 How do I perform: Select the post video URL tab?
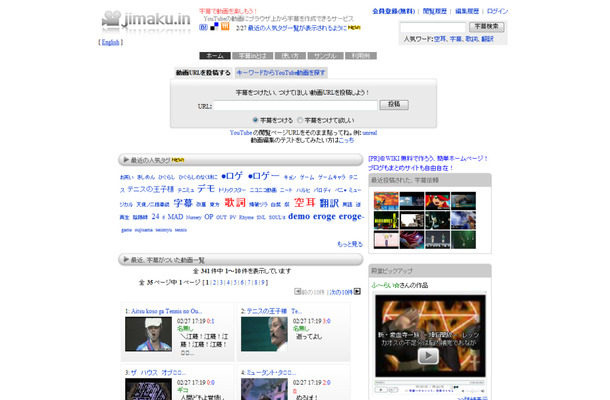click(203, 73)
